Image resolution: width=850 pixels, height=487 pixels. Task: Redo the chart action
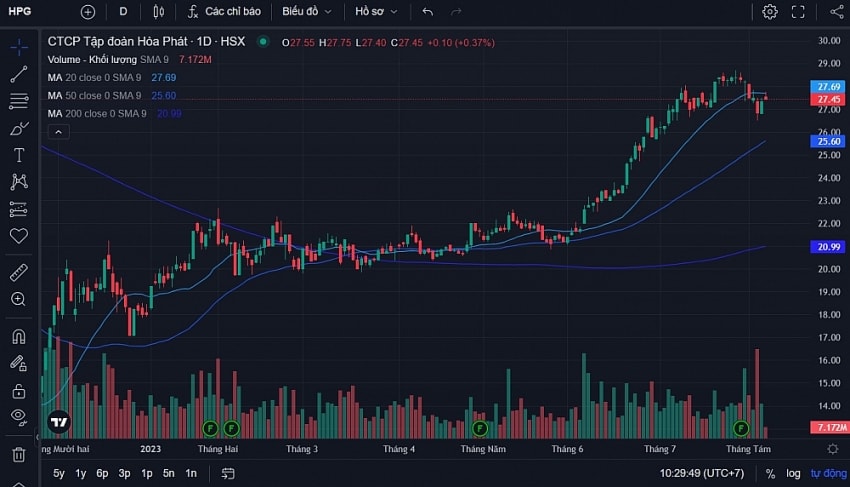pos(456,11)
